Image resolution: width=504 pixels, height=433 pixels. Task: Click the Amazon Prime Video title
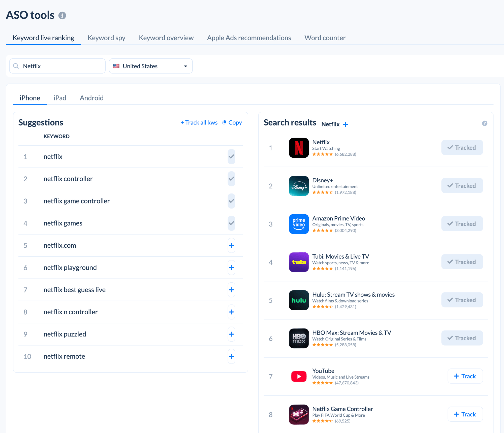point(338,218)
